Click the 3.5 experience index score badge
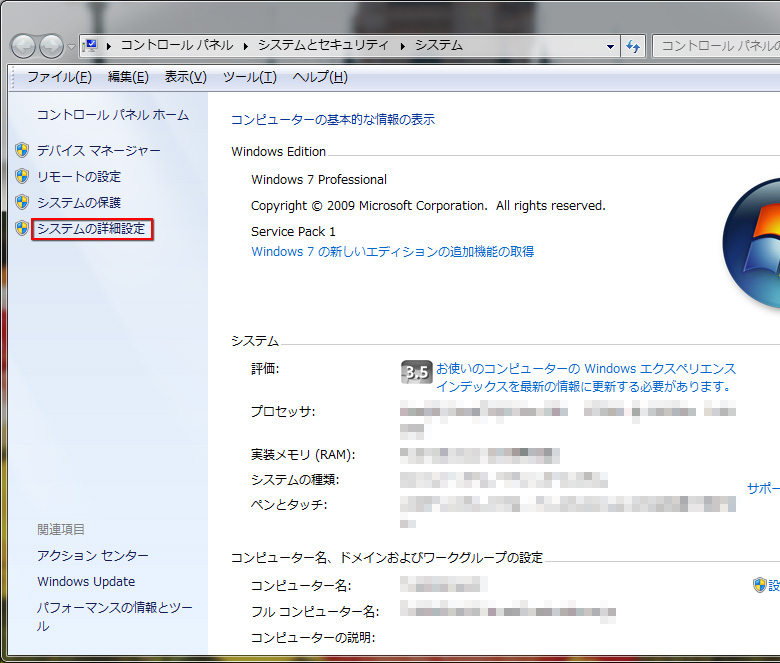Screen dimensions: 780x663 pos(416,372)
